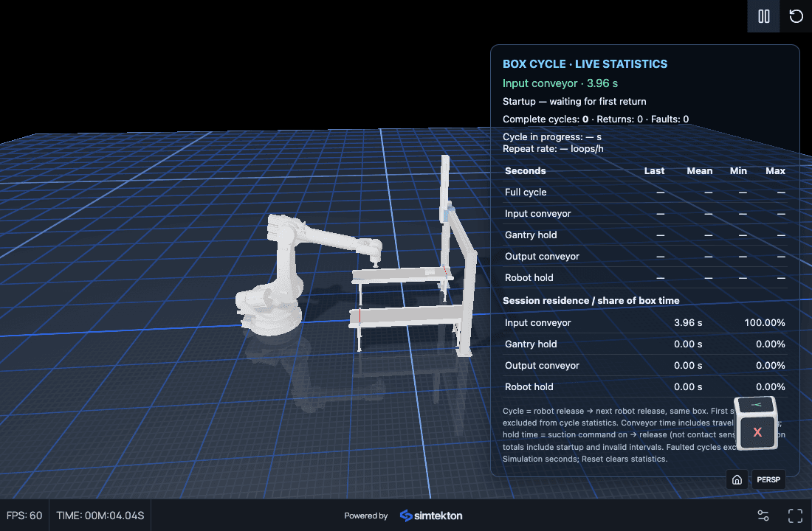This screenshot has height=531, width=812.
Task: Click the Max column header
Action: click(x=775, y=171)
